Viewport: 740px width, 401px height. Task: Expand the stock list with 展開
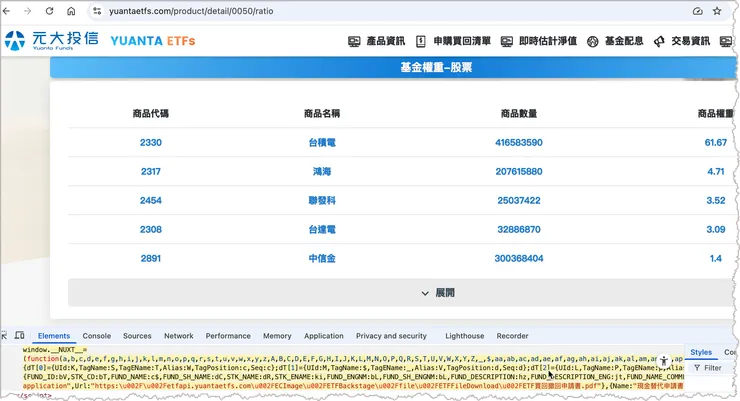coord(401,293)
